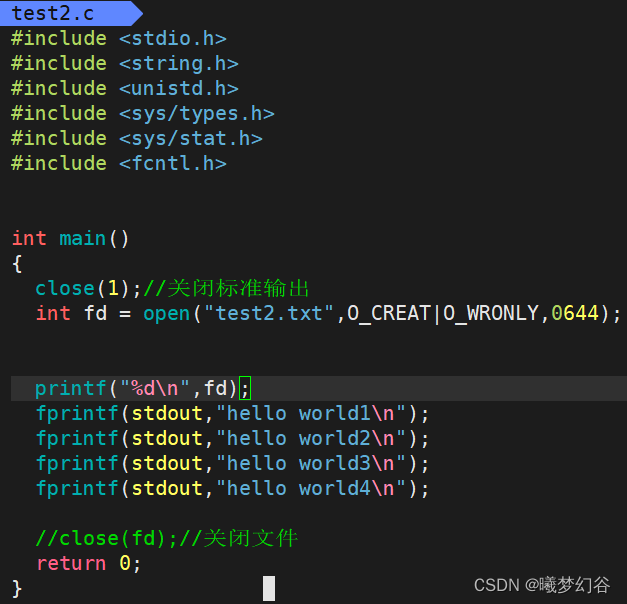Click the "test2.txt" string literal
Image resolution: width=627 pixels, height=604 pixels.
pyautogui.click(x=269, y=314)
